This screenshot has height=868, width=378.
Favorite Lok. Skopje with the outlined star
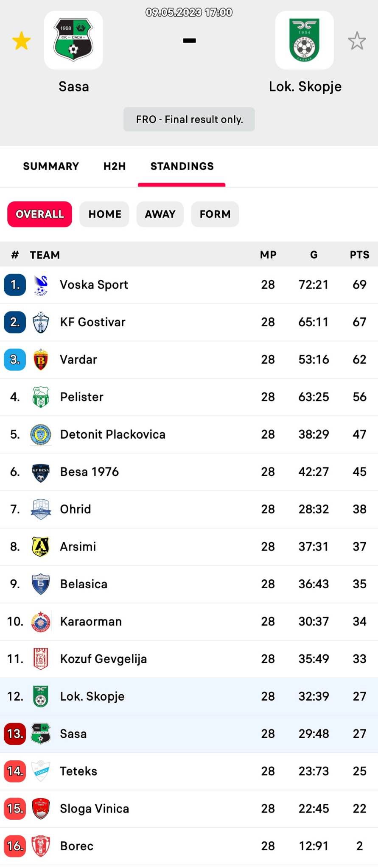tap(357, 41)
